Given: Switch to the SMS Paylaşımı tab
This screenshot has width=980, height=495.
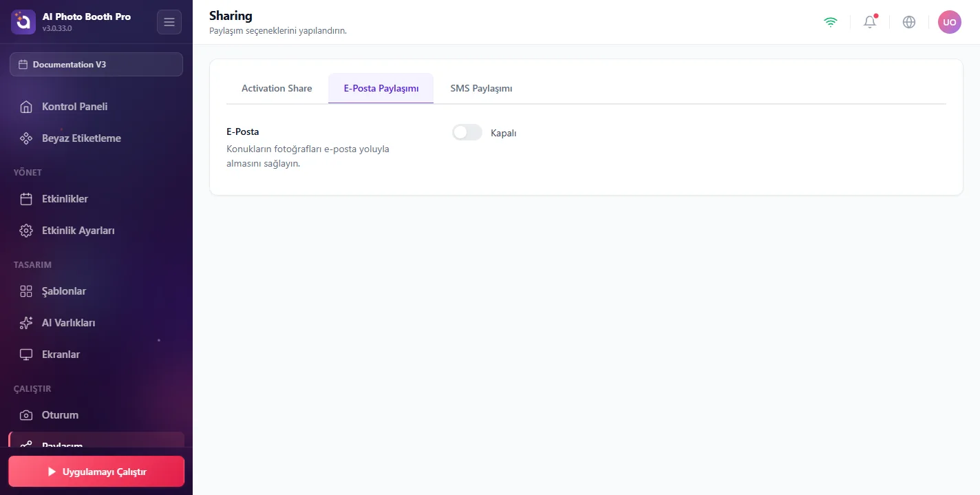Looking at the screenshot, I should (481, 88).
